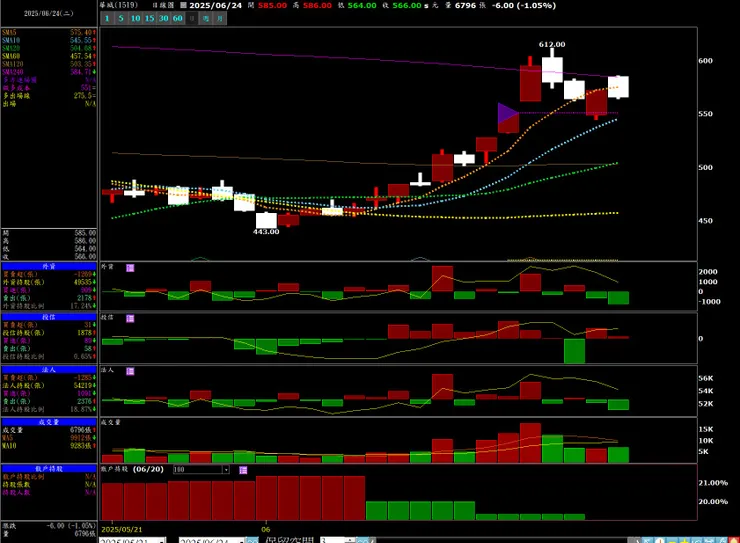Open the start date 2025/05/21 dropdown
Screen dimensions: 740x543
(x=162, y=541)
